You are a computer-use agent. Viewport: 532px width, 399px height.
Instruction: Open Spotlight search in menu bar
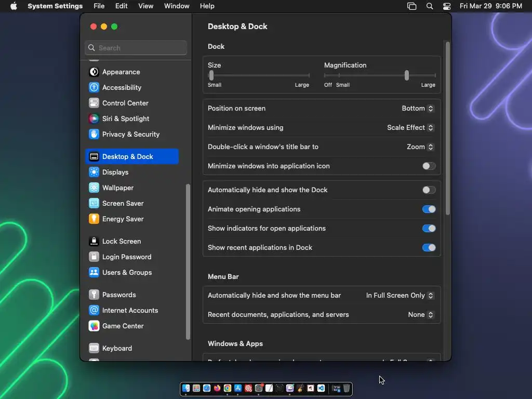[x=430, y=6]
